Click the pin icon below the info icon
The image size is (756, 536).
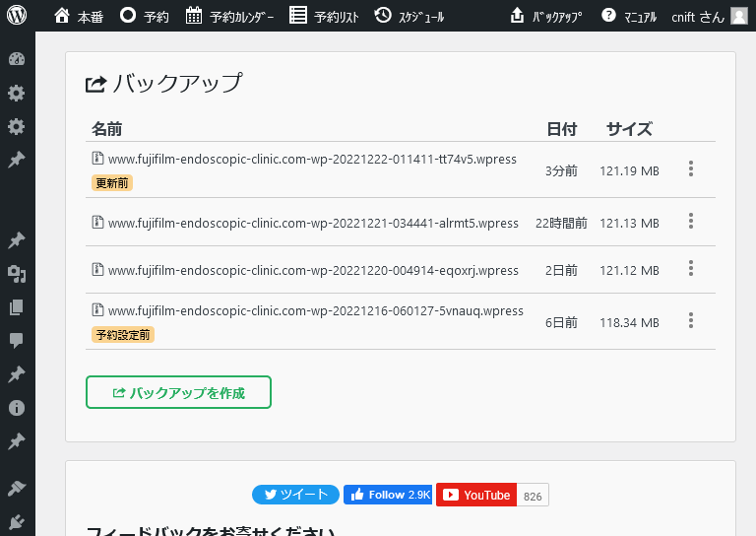point(17,441)
